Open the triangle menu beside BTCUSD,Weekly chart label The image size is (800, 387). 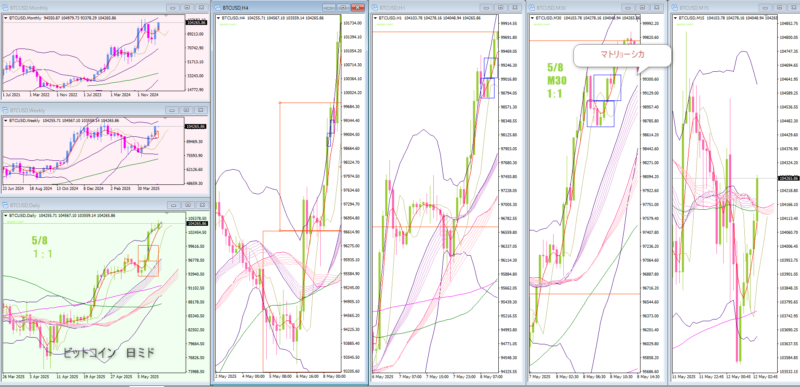pos(6,120)
